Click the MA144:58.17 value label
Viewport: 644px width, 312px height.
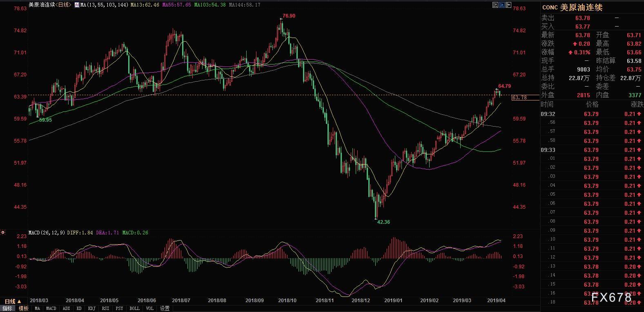[x=245, y=5]
